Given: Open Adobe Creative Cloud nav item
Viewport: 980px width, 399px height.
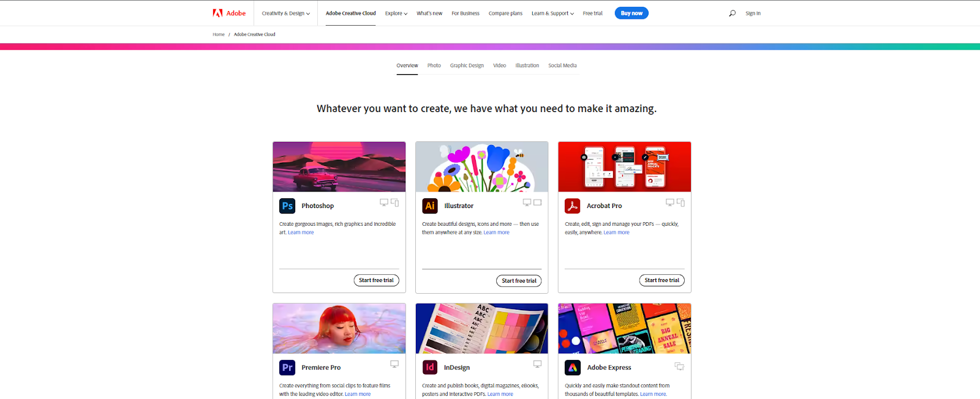Looking at the screenshot, I should tap(351, 13).
